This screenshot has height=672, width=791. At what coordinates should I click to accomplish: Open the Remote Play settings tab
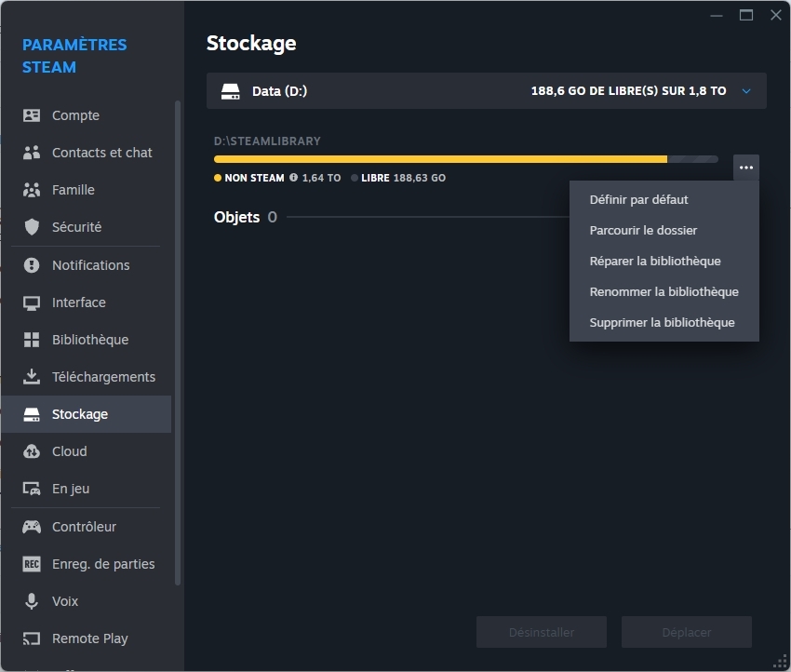[x=89, y=638]
